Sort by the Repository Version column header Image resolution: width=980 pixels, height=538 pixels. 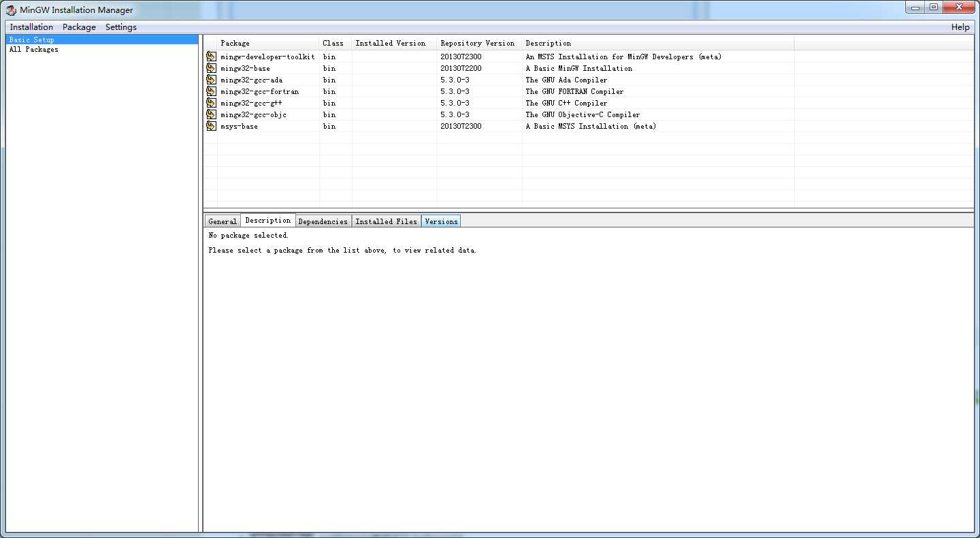click(480, 43)
